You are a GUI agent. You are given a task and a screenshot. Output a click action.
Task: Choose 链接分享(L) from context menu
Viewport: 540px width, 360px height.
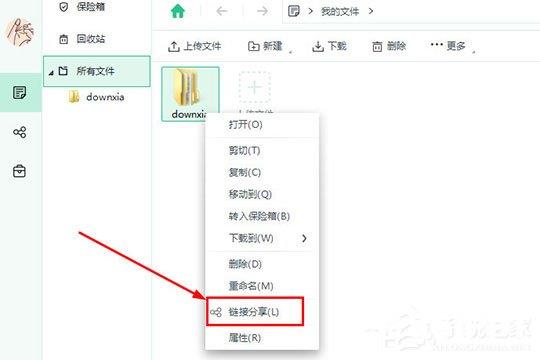click(255, 312)
